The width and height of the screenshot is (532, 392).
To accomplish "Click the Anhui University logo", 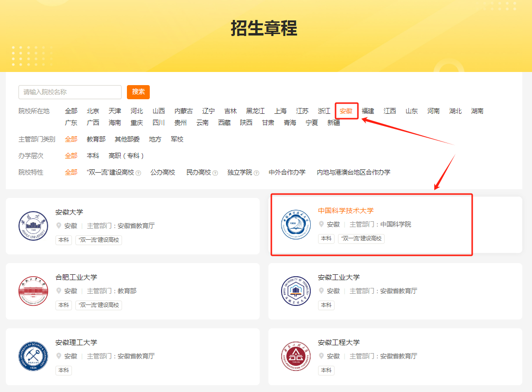I will (x=33, y=226).
